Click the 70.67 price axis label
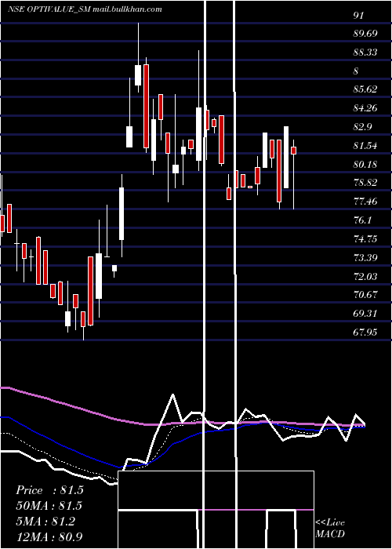The height and width of the screenshot is (549, 392). pyautogui.click(x=365, y=295)
